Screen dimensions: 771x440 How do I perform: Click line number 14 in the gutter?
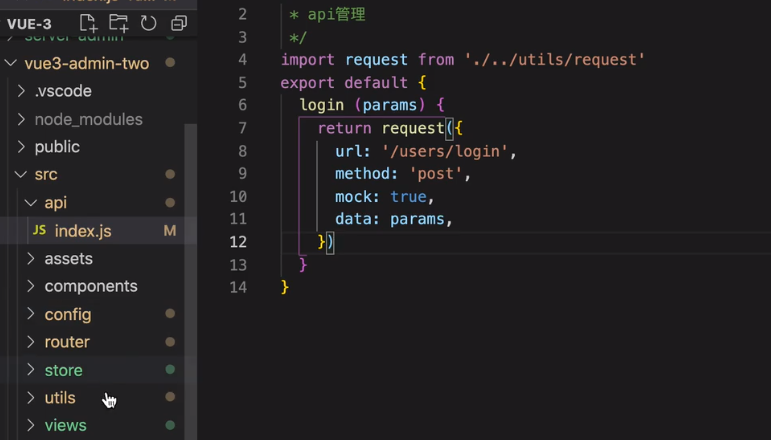(238, 287)
